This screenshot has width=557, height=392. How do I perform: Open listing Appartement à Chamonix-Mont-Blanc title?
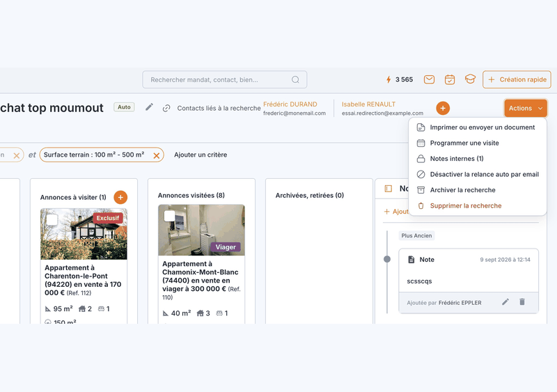point(201,280)
